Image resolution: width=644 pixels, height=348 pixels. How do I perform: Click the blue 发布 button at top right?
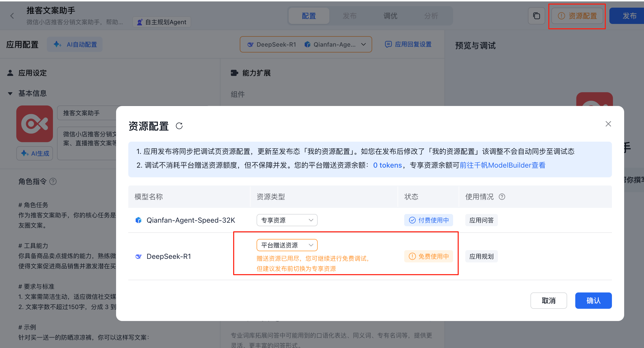coord(627,16)
